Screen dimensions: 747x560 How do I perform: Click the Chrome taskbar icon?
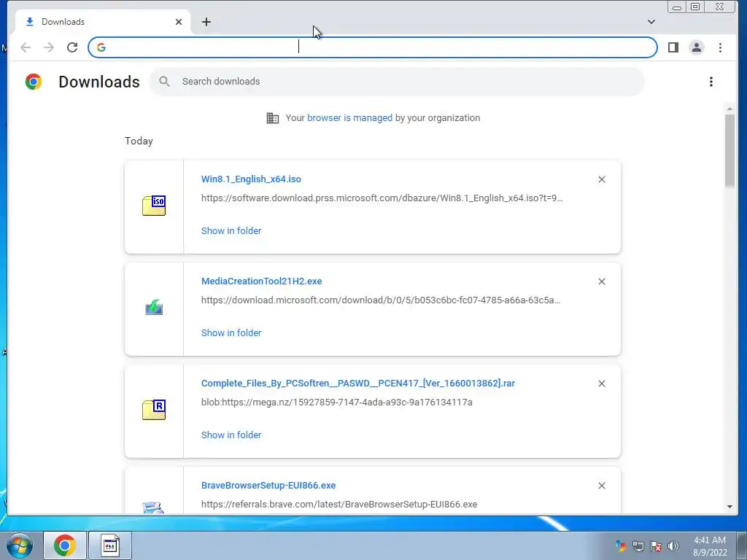65,545
